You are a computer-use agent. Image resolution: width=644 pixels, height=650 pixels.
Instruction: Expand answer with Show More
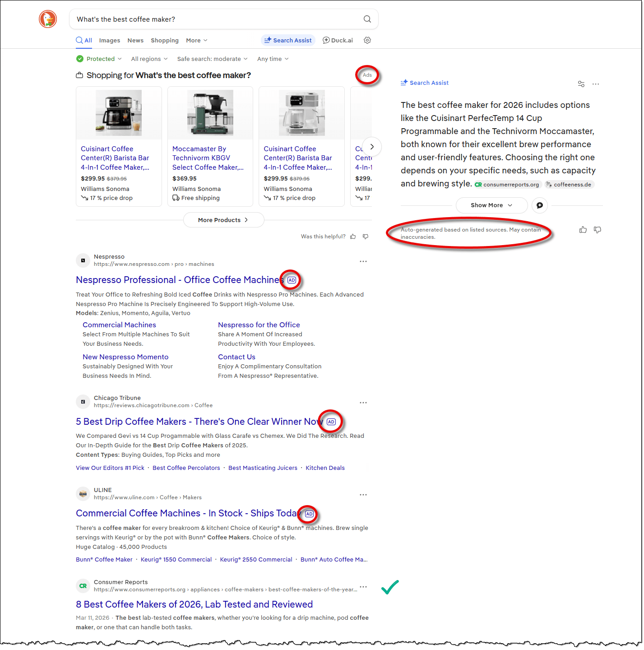point(491,205)
